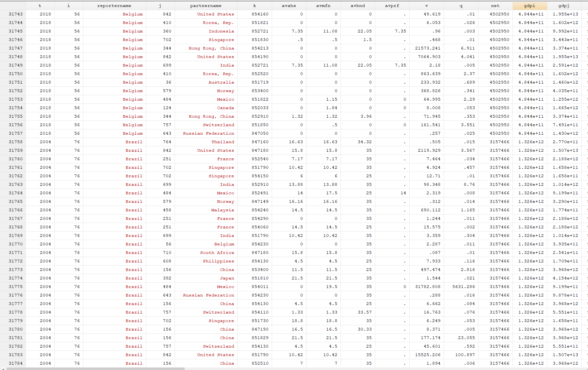The width and height of the screenshot is (588, 370).
Task: Click the 'Belgium' cell in the partnername column
Action: [224, 244]
